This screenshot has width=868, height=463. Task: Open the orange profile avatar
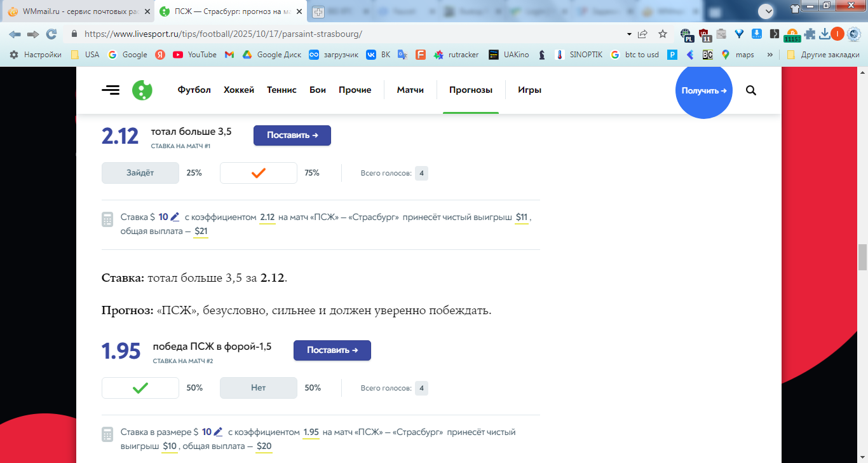[837, 34]
